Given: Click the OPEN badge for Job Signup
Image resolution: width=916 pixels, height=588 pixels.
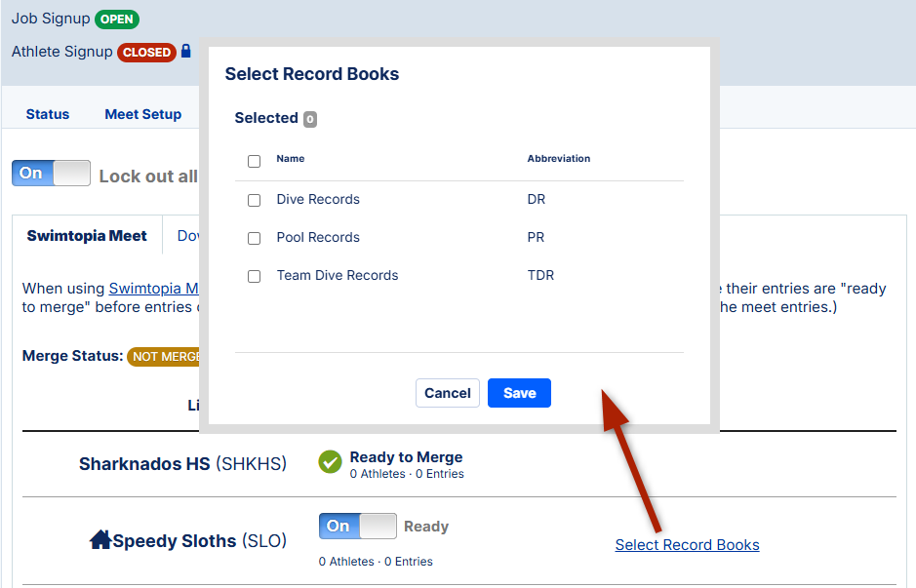Looking at the screenshot, I should pyautogui.click(x=117, y=20).
